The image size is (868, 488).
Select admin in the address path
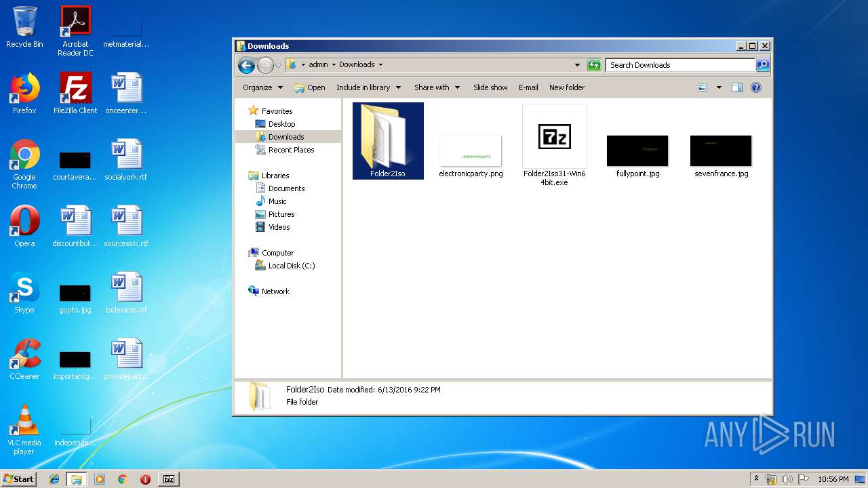tap(318, 65)
